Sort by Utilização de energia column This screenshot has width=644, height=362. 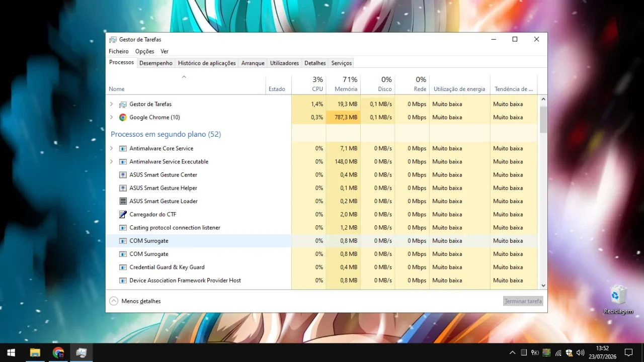(459, 84)
